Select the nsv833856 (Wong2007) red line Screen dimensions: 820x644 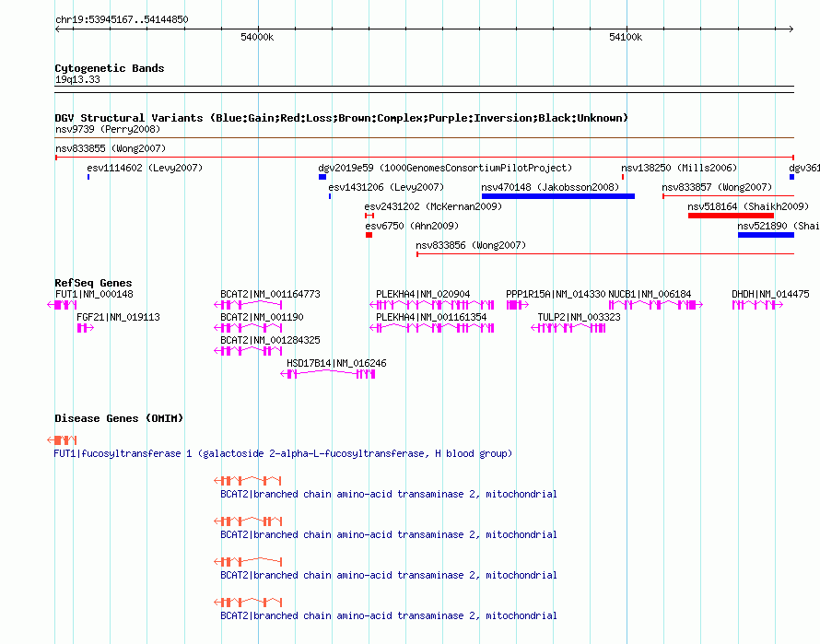pos(605,254)
